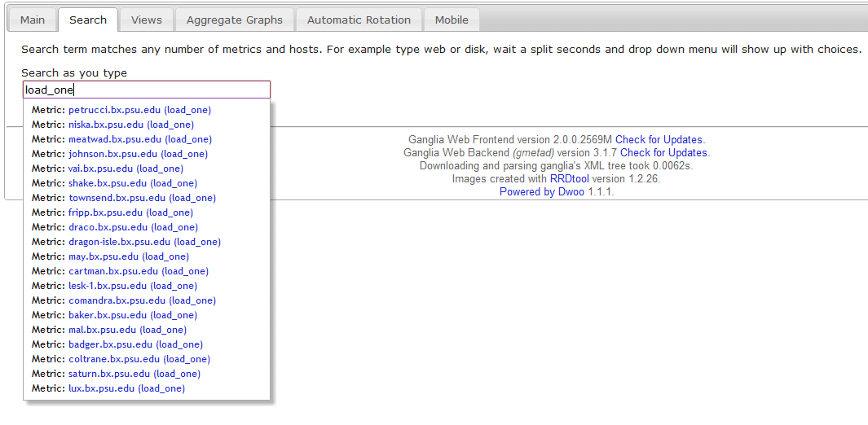Select dragon-isle.bx.psu.edu load_one metric
Screen dimensions: 868x425
(x=144, y=242)
